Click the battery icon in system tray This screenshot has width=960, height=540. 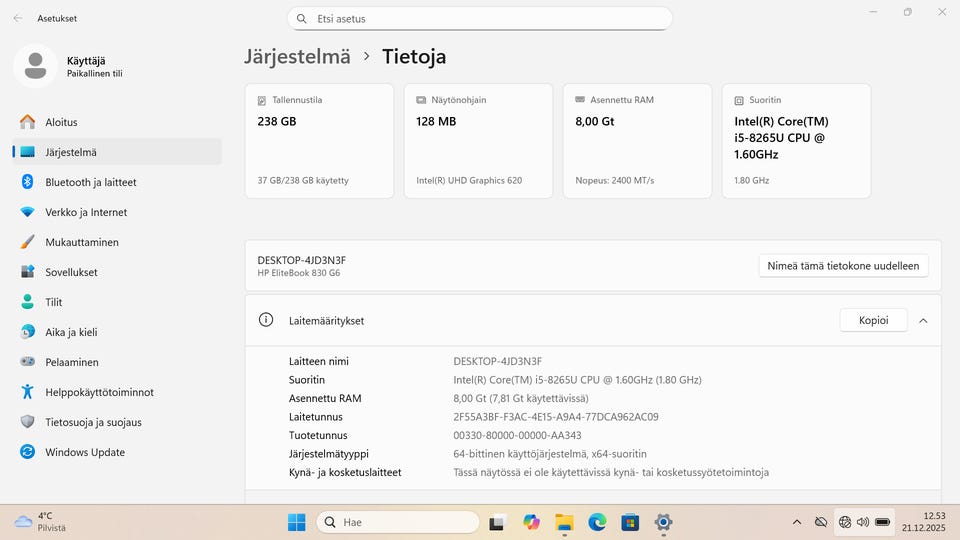point(882,522)
